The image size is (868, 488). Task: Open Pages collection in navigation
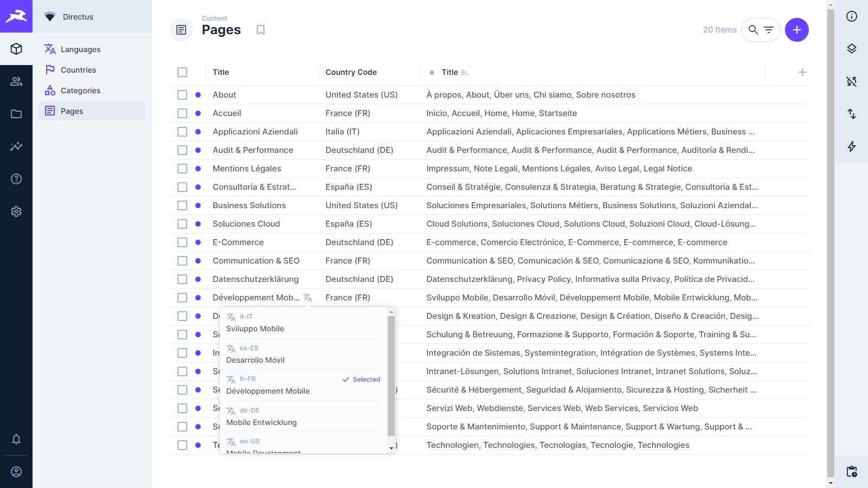pyautogui.click(x=92, y=111)
